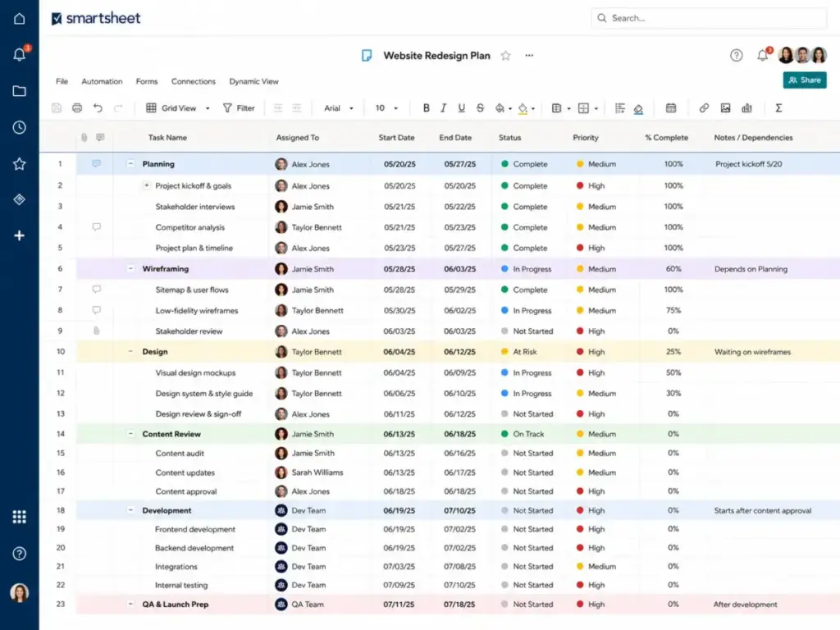
Task: Collapse the QA & Launch Prep section
Action: pyautogui.click(x=130, y=604)
